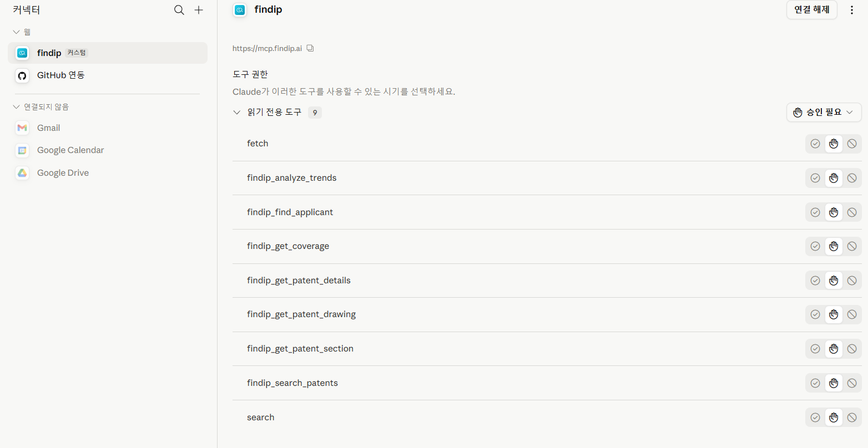Require approval for the search tool

pos(834,418)
